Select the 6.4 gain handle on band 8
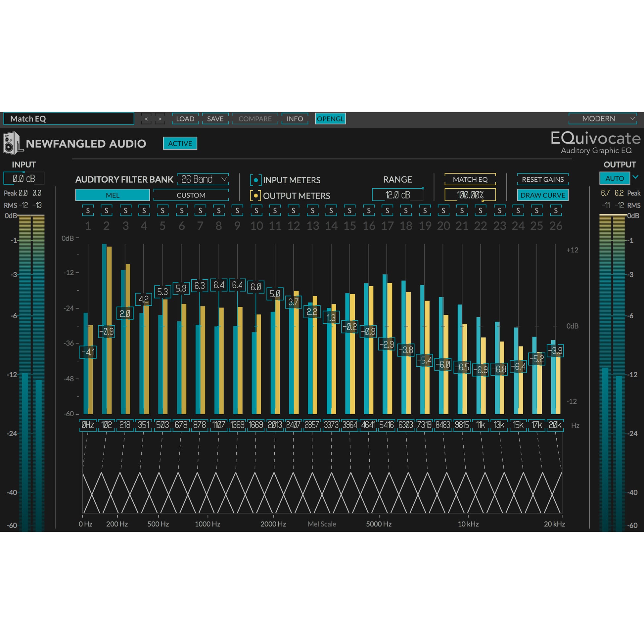Screen dimensions: 644x644 (x=219, y=285)
